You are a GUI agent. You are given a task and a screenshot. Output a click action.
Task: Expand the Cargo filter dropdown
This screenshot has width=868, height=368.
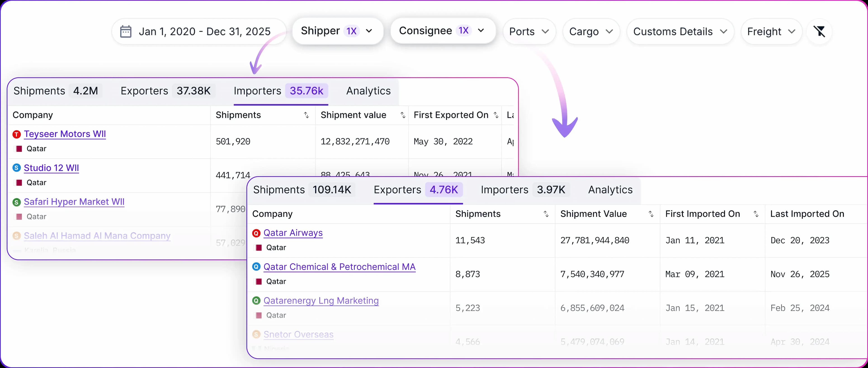tap(591, 31)
